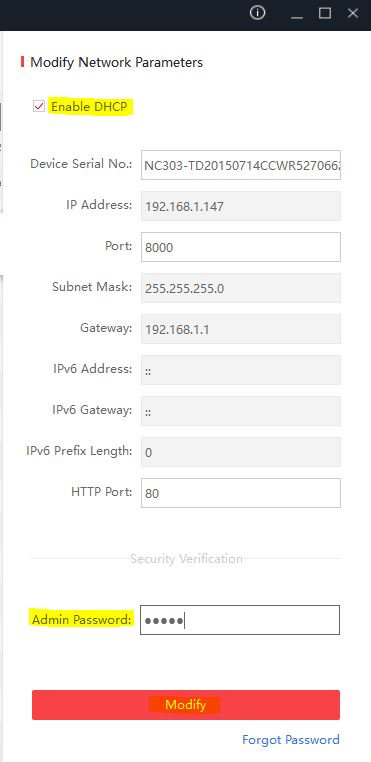
Task: Click the IP Address field showing 192.168.1.147
Action: click(241, 206)
